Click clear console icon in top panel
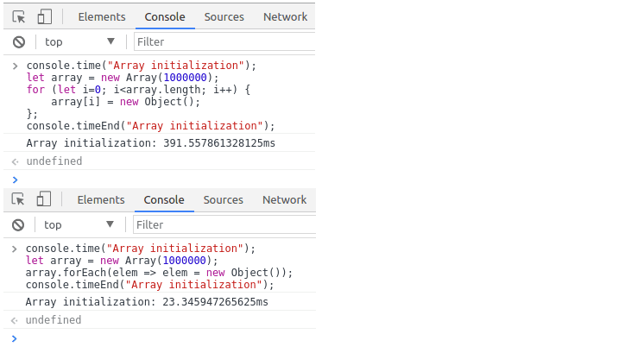The height and width of the screenshot is (353, 644). 18,41
